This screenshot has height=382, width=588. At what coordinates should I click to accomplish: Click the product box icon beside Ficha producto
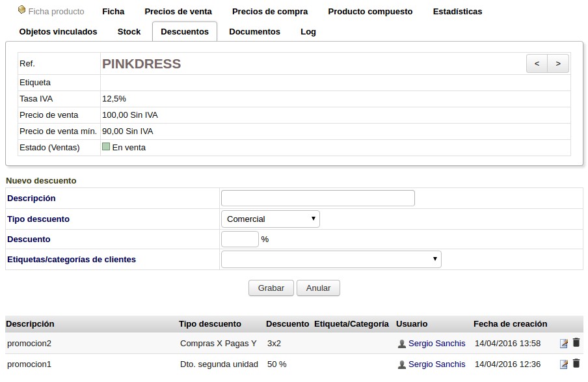[21, 10]
